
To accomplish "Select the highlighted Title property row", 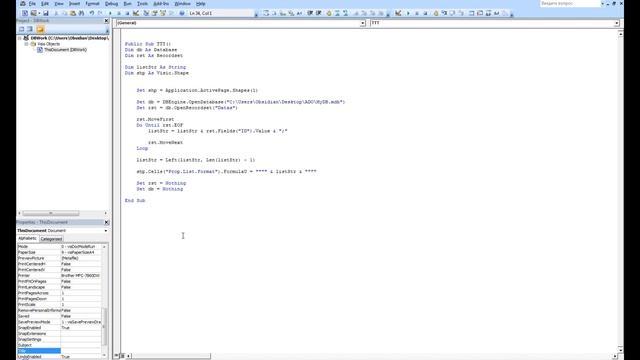I will point(59,351).
